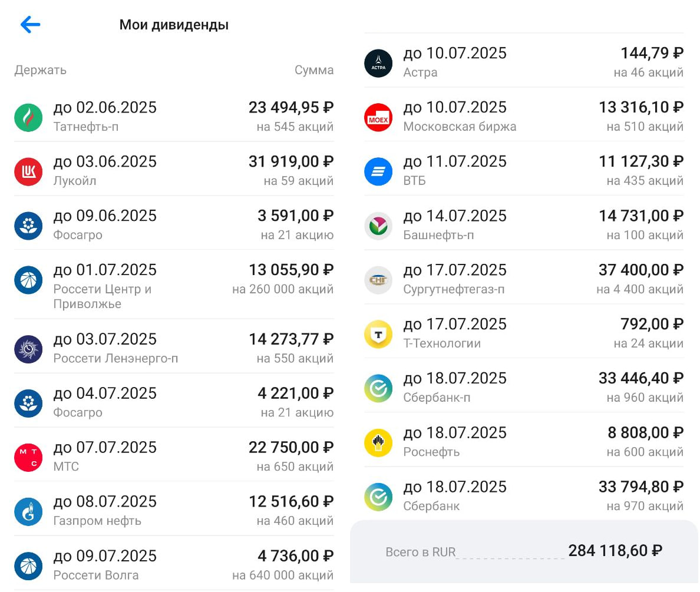Tap the МТС red circle logo
The width and height of the screenshot is (700, 592).
point(28,458)
